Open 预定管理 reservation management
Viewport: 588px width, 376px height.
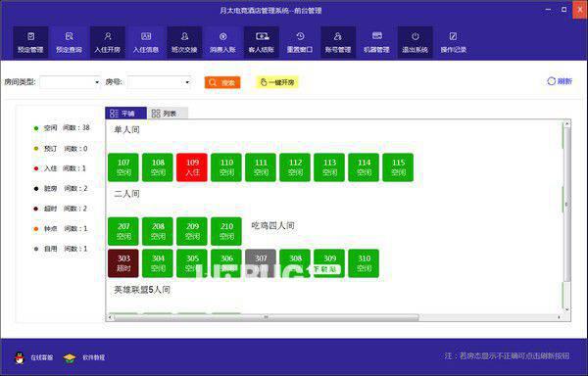point(30,42)
